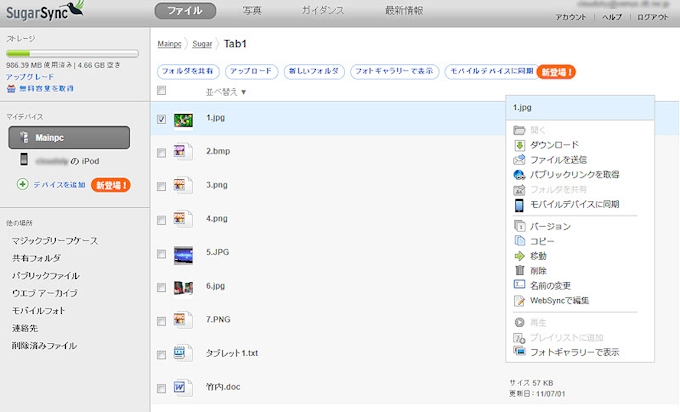Click the Word document icon for 竹内.doc

coord(182,386)
